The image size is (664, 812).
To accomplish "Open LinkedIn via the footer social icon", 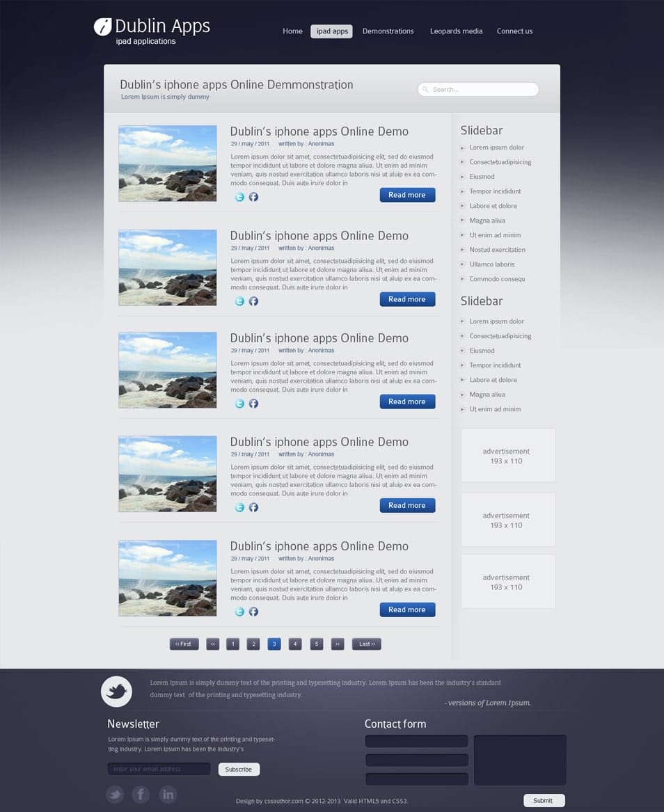I will pyautogui.click(x=167, y=794).
